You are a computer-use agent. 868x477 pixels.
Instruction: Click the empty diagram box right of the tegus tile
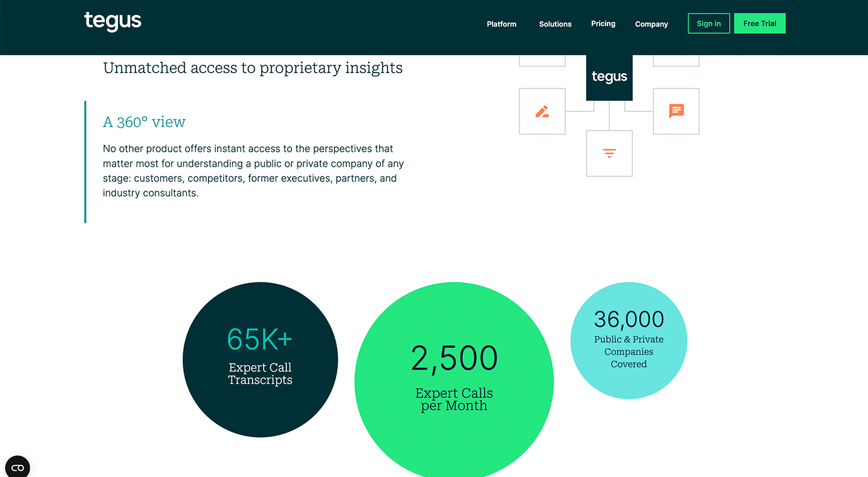[x=676, y=60]
